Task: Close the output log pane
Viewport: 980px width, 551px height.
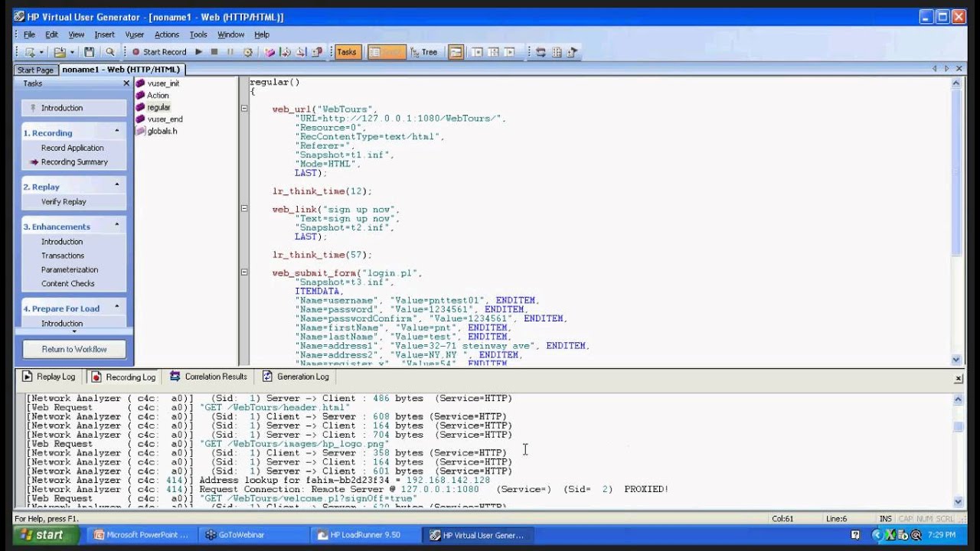Action: tap(958, 378)
